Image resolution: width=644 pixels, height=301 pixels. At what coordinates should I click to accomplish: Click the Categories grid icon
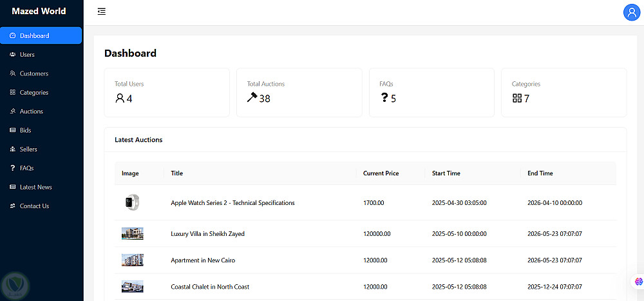click(x=13, y=93)
